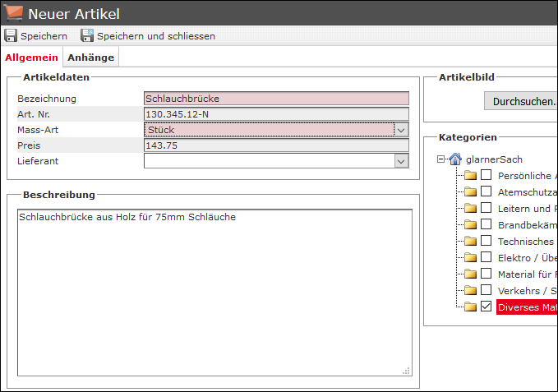
Task: Enable the Technisches category checkbox
Action: coord(487,242)
